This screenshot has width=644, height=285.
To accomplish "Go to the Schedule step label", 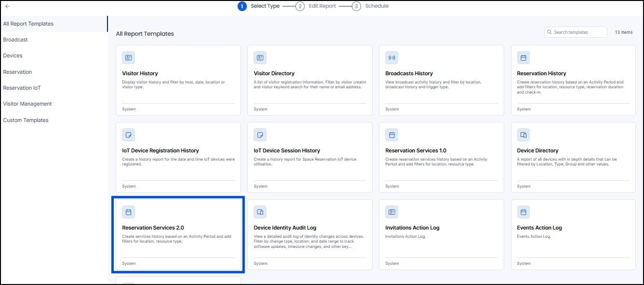I will click(x=377, y=6).
